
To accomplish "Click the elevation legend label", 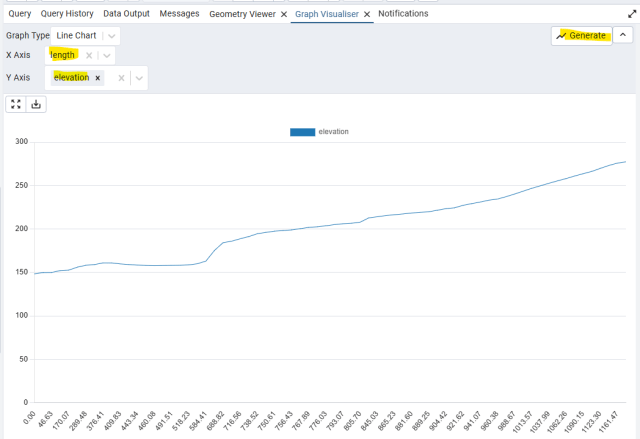I will [333, 132].
